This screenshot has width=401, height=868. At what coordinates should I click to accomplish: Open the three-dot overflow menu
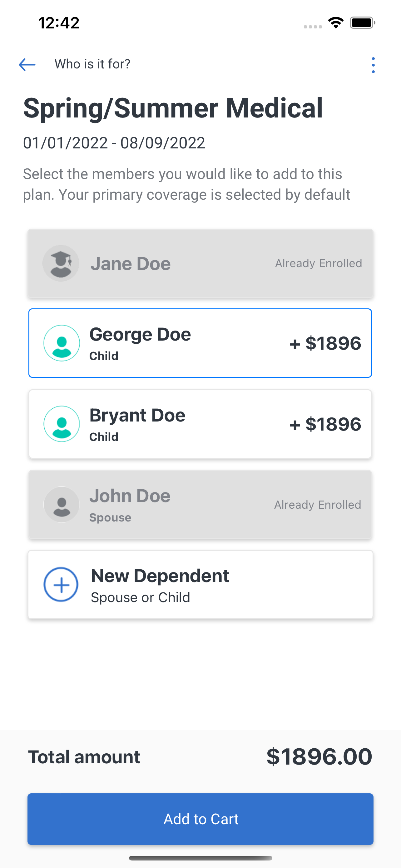pyautogui.click(x=373, y=65)
